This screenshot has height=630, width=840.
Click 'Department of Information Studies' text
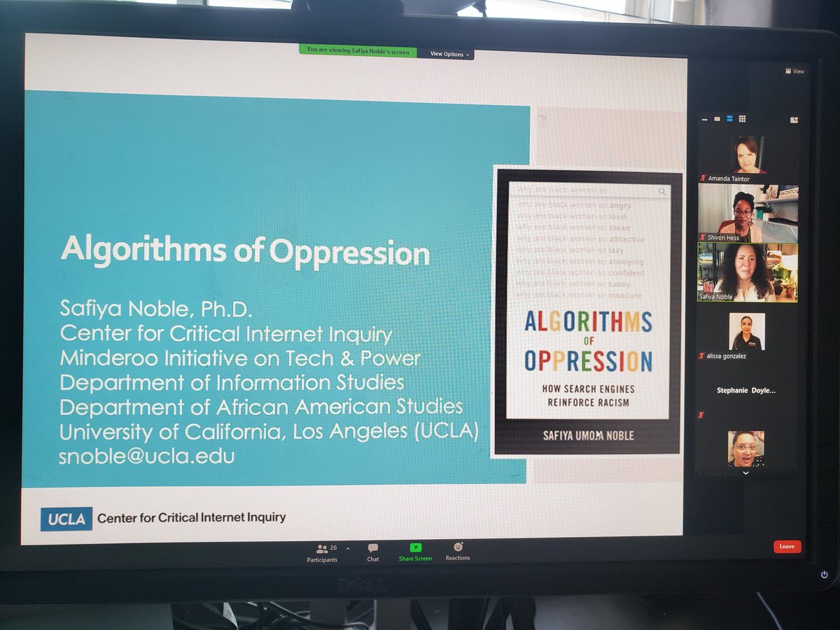coord(232,382)
